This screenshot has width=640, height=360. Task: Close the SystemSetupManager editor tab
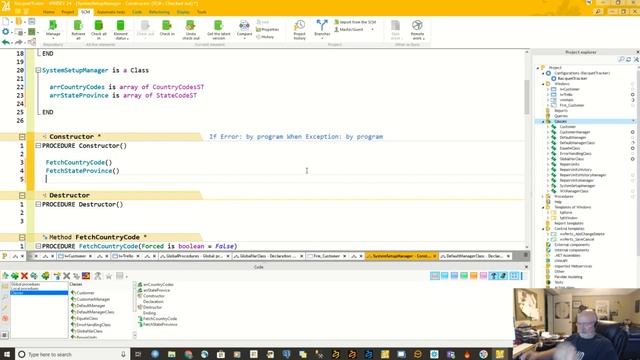434,256
